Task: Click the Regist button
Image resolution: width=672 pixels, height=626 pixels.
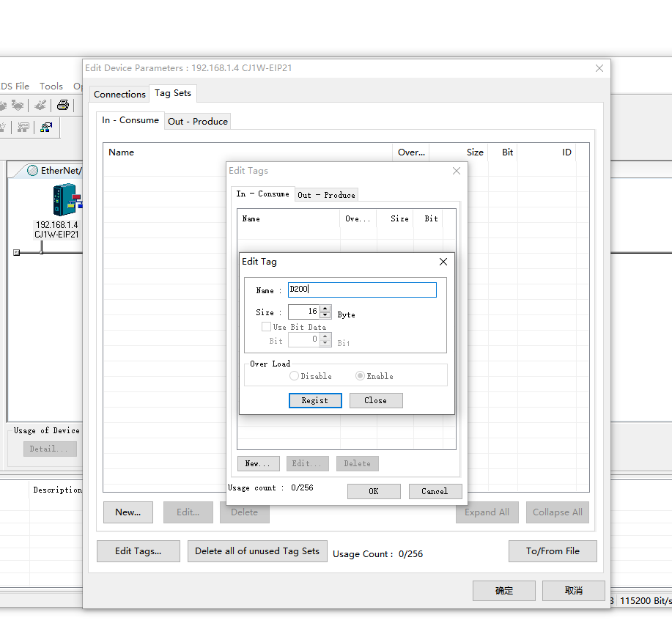Action: (315, 400)
